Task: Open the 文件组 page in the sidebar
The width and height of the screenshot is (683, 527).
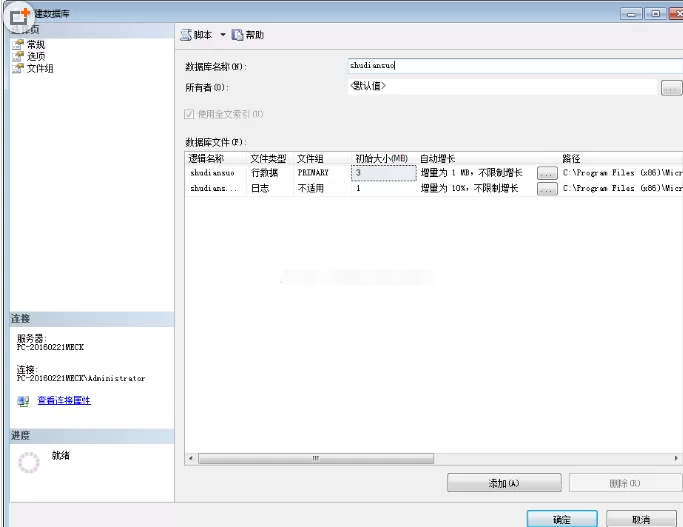Action: (x=40, y=68)
